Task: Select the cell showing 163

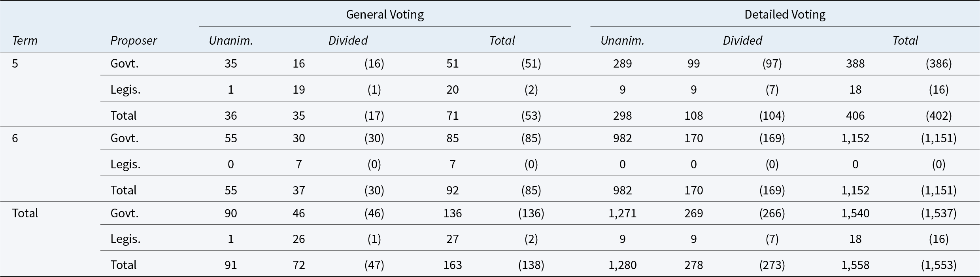Action: 452,265
